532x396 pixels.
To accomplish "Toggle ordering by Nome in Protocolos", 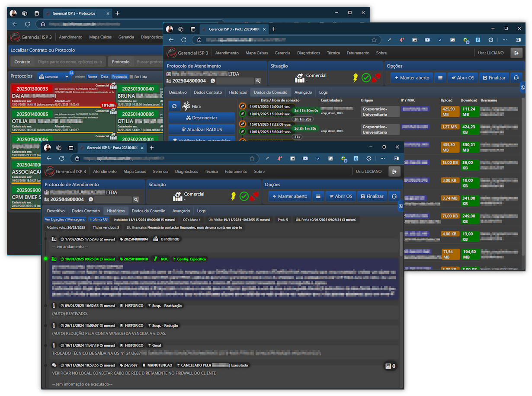I will [x=92, y=77].
